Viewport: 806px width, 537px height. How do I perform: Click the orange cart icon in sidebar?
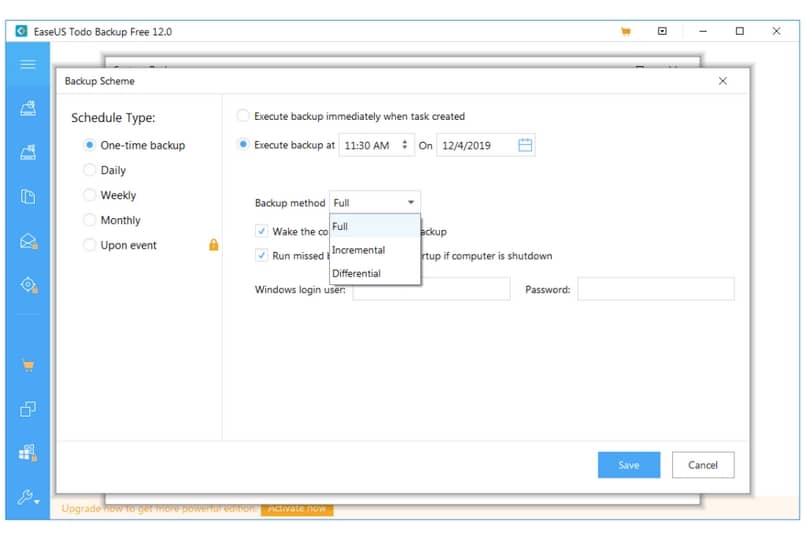point(28,365)
